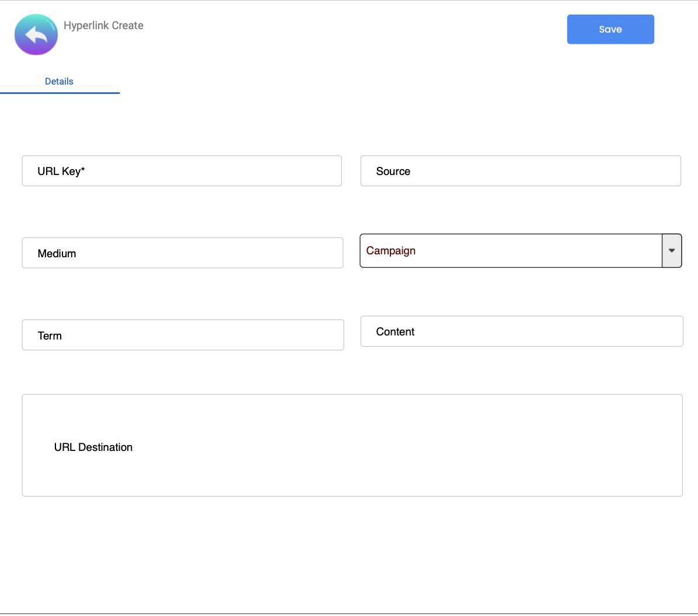Image resolution: width=698 pixels, height=616 pixels.
Task: Click the URL Destination placeholder label
Action: click(x=93, y=447)
